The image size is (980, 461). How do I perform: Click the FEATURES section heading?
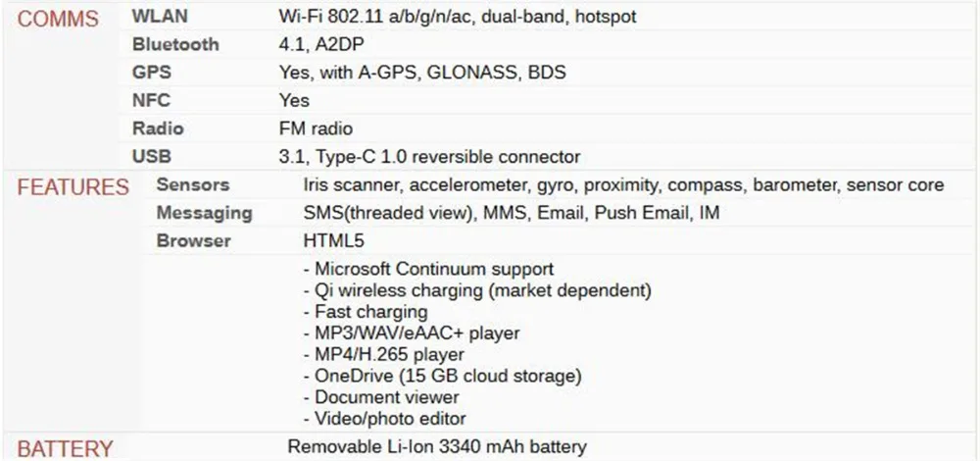[x=73, y=187]
